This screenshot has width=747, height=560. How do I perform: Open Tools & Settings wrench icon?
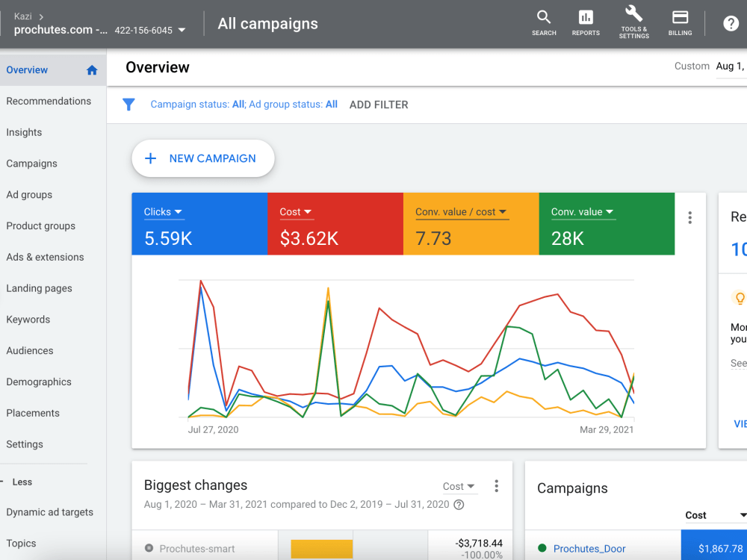633,22
